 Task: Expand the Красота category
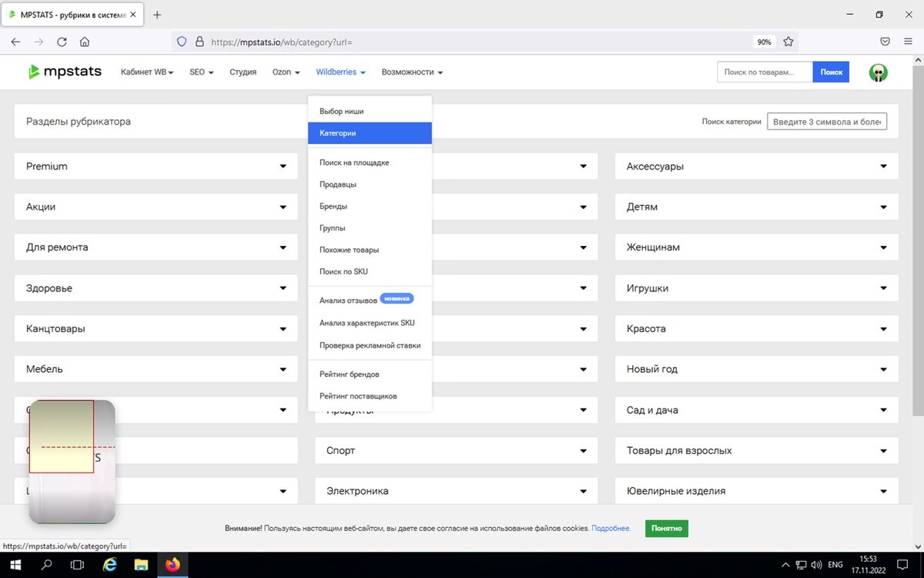pos(756,328)
